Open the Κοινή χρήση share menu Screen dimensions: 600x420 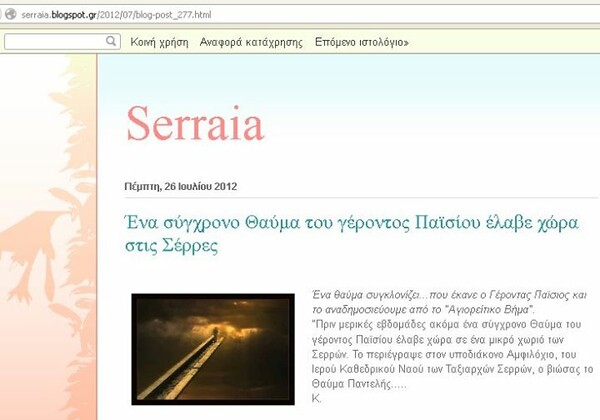coord(159,43)
